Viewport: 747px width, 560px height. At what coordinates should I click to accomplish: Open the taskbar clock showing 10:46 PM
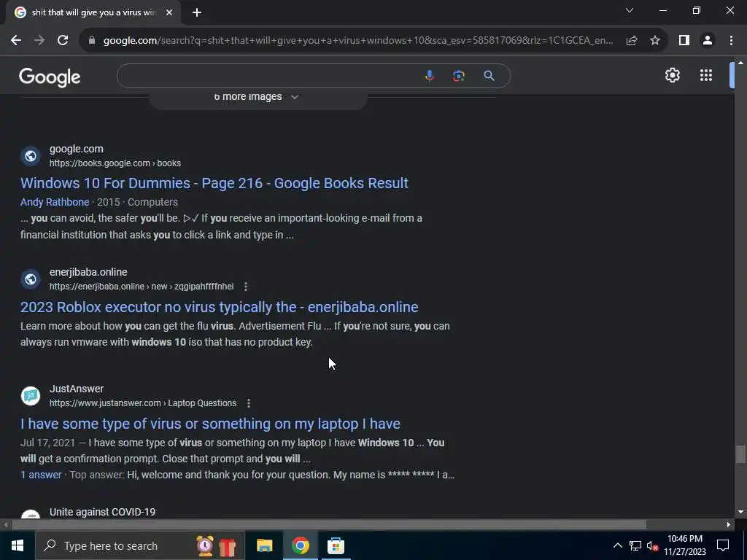point(684,545)
